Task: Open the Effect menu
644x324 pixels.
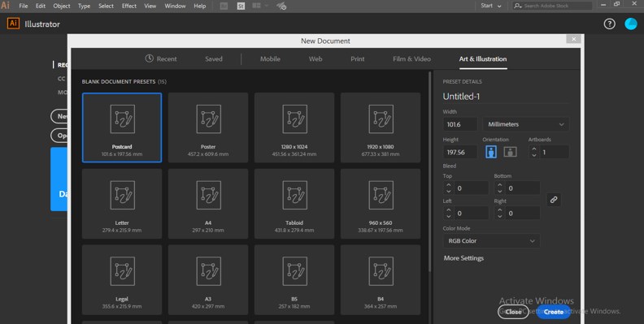Action: click(x=129, y=6)
